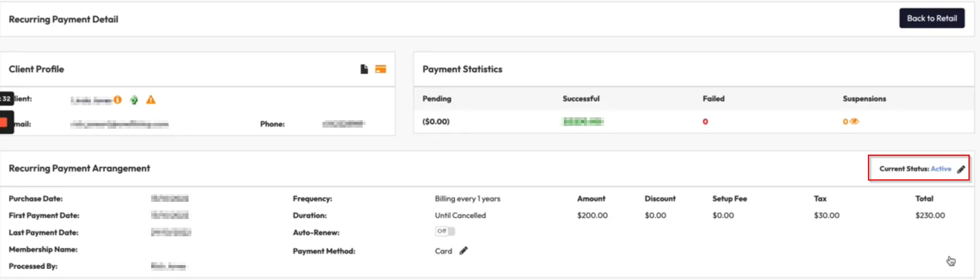Edit current status with the pencil icon
The image size is (980, 280).
(x=961, y=169)
